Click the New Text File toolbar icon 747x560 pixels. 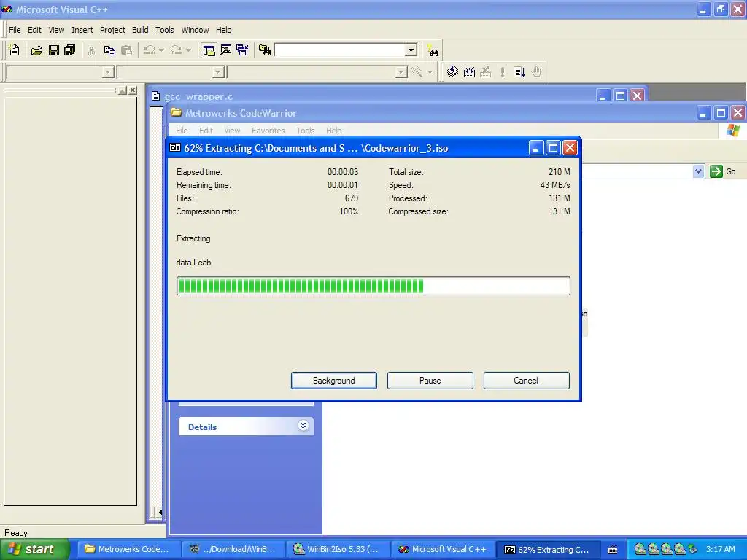coord(15,50)
